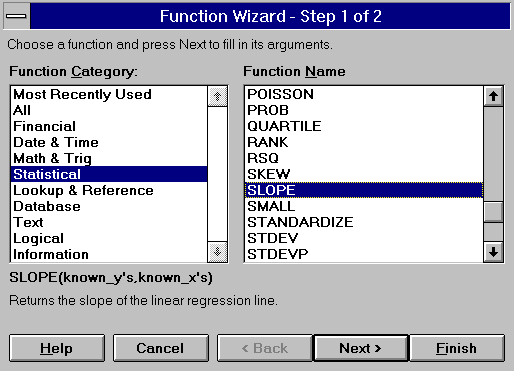Select the Logical category

[109, 238]
